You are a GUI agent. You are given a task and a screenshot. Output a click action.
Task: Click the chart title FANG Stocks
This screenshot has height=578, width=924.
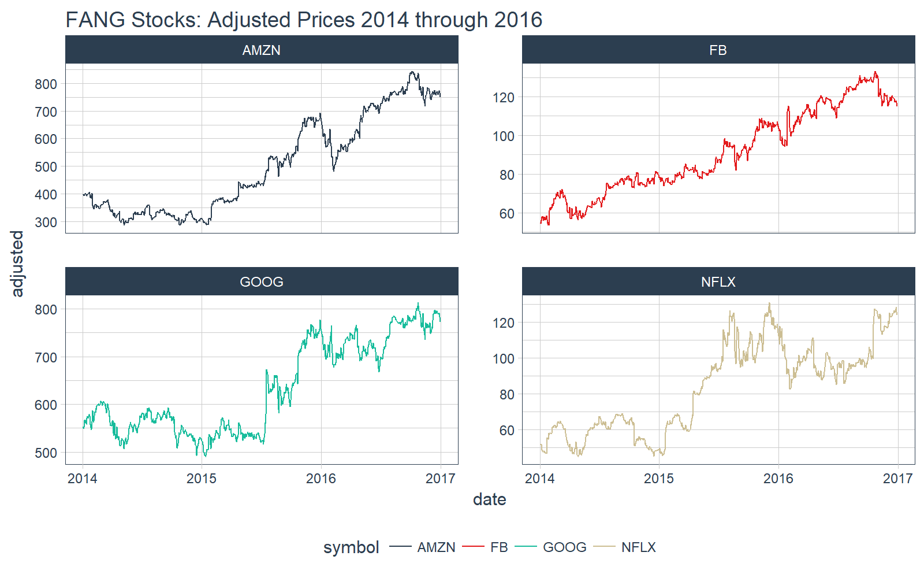304,20
